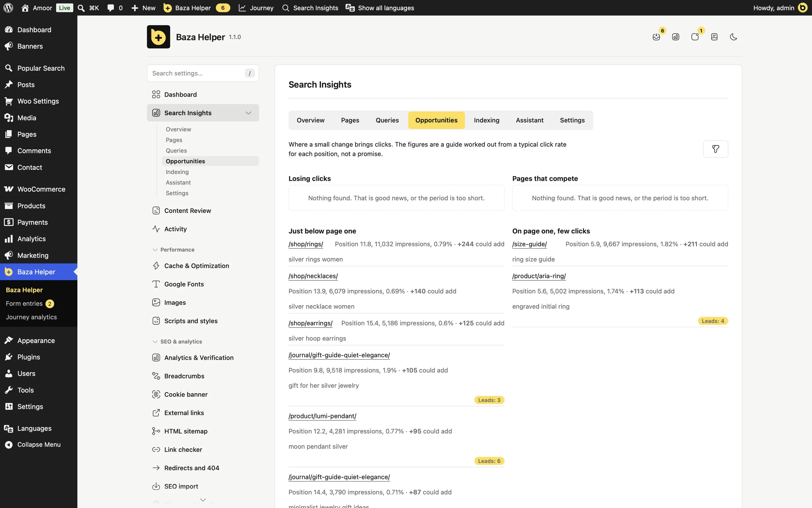Screen dimensions: 812x508
Task: Open Redirects and 404 settings
Action: 203,468
